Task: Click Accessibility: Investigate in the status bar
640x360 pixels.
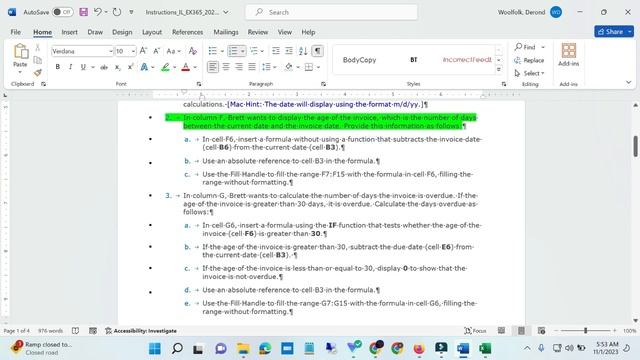Action: 141,331
